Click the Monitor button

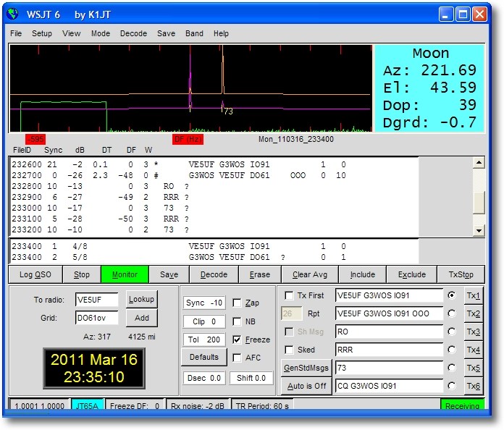pyautogui.click(x=124, y=275)
